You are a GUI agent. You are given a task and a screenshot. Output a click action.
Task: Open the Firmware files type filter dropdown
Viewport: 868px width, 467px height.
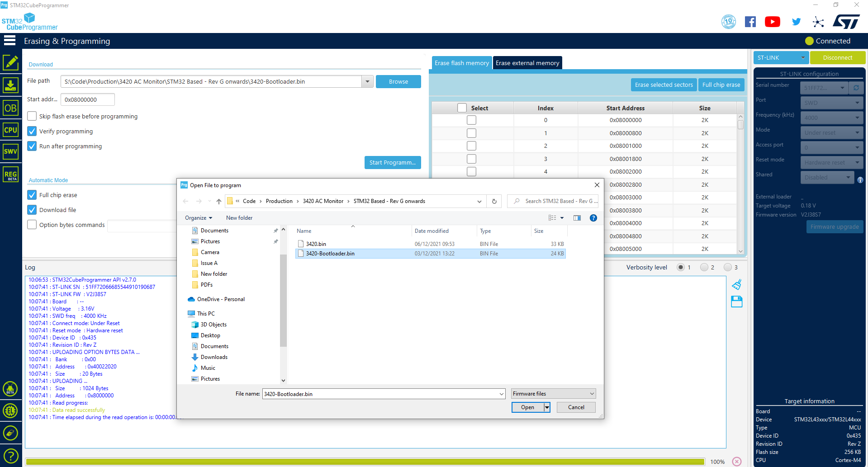pyautogui.click(x=554, y=394)
